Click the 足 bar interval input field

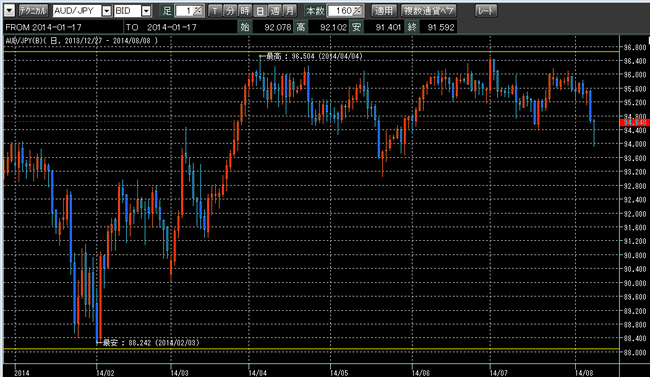coord(184,11)
